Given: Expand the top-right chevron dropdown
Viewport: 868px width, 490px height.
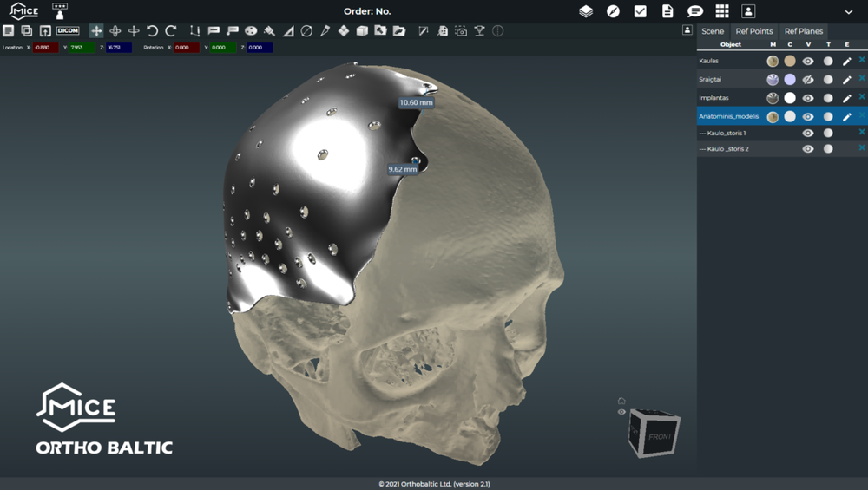Looking at the screenshot, I should pyautogui.click(x=848, y=11).
